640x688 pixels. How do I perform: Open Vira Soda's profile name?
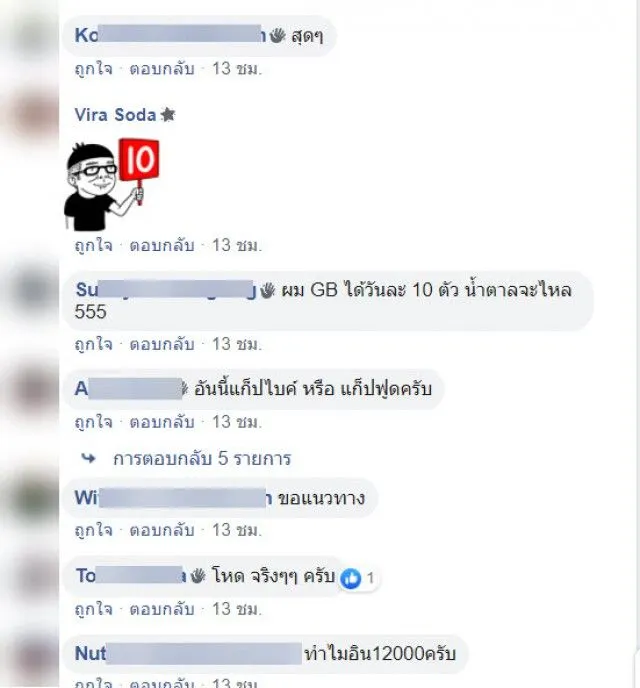tap(115, 115)
